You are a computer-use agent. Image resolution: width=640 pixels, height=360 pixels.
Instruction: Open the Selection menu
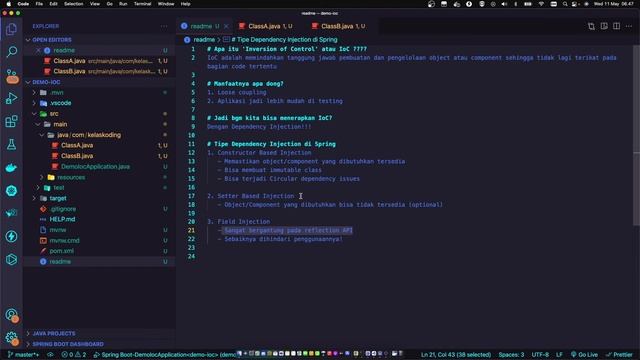(73, 4)
